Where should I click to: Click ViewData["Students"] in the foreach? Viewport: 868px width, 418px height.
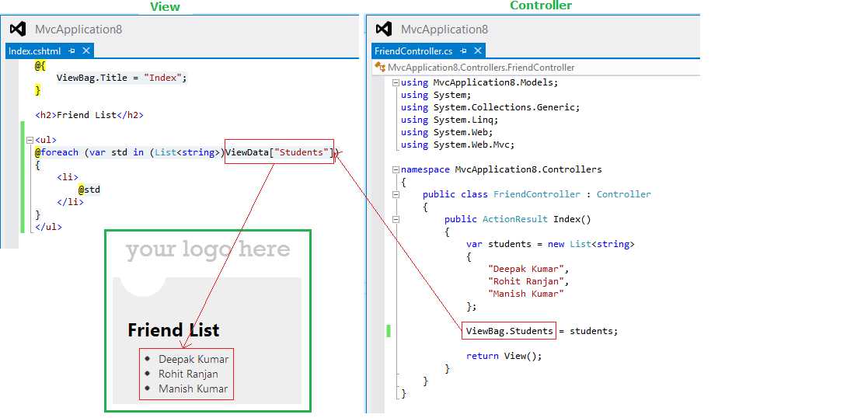[x=280, y=152]
